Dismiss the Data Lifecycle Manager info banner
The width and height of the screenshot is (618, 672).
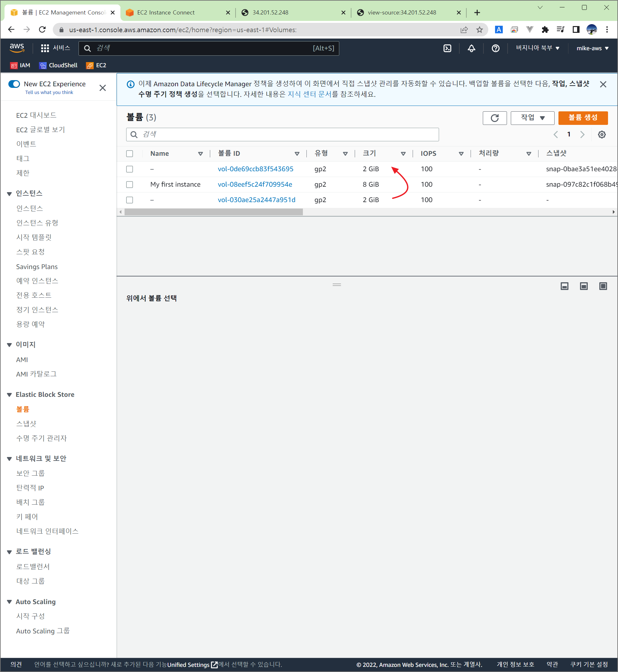[603, 84]
